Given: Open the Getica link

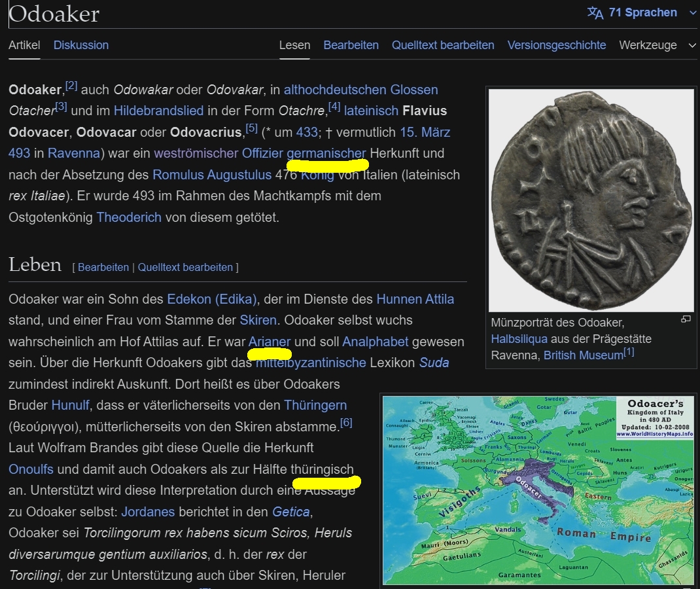Looking at the screenshot, I should pyautogui.click(x=290, y=512).
